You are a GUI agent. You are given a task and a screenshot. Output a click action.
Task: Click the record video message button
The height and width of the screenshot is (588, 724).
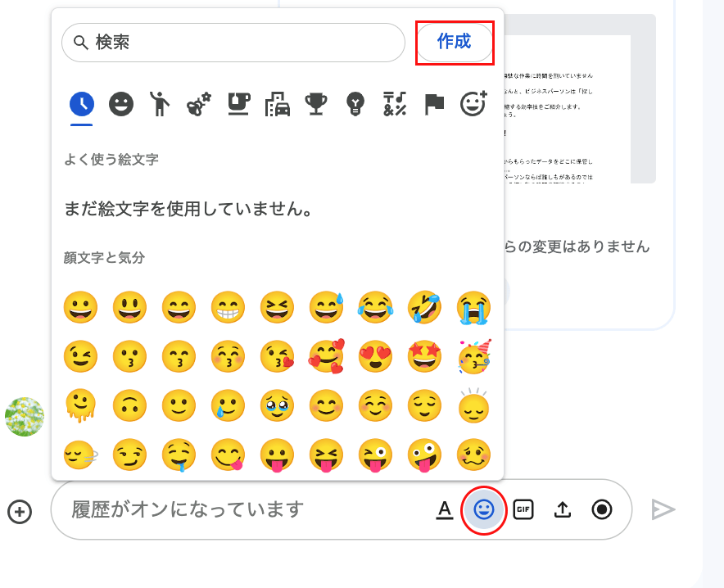602,509
